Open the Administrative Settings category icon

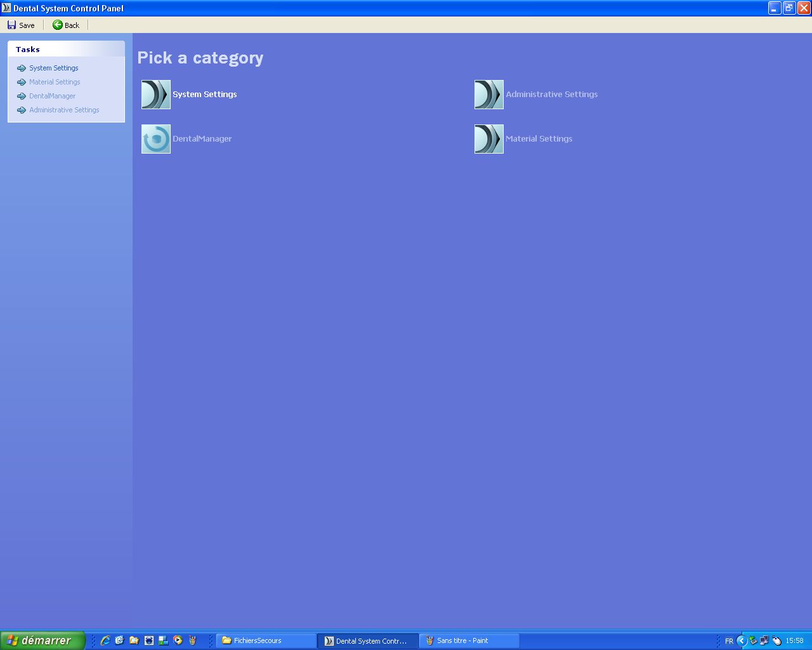[488, 95]
